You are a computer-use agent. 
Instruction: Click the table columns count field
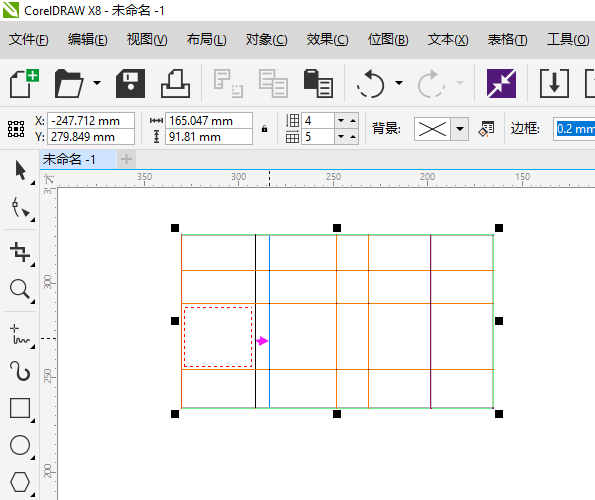pos(318,137)
